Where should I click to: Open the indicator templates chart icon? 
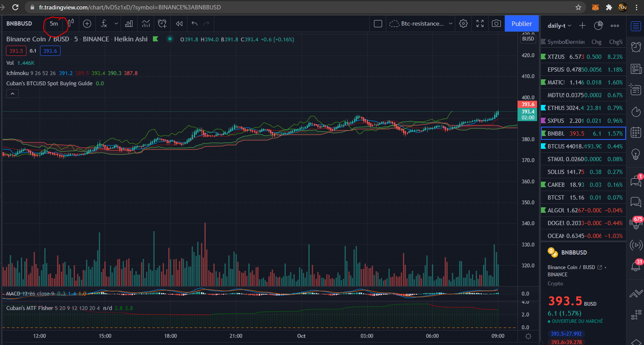pos(146,23)
